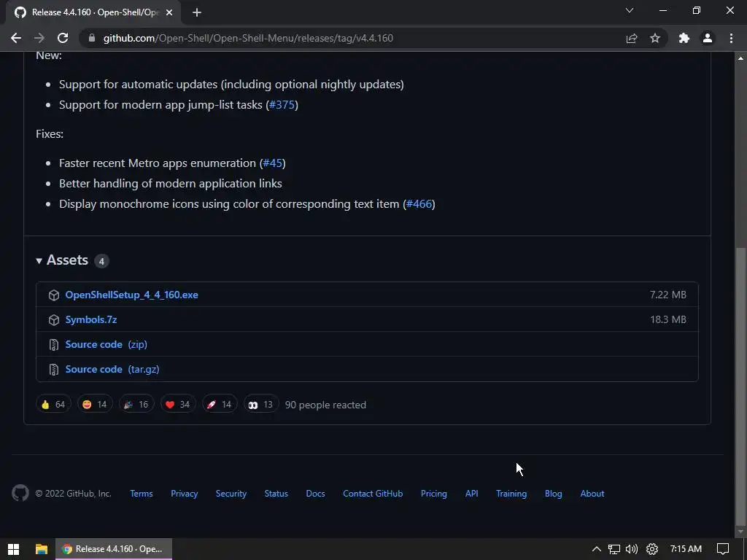The image size is (747, 560).
Task: Click the scrollbar down arrow
Action: [x=740, y=532]
